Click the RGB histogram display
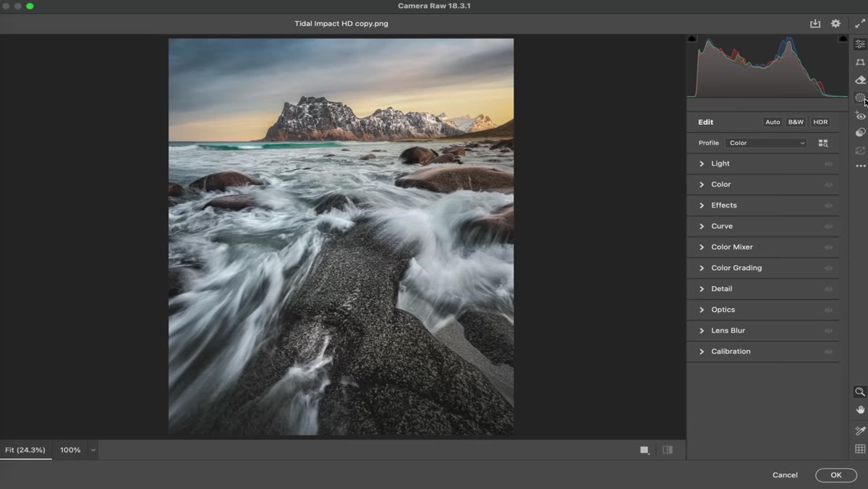The image size is (868, 489). pyautogui.click(x=767, y=66)
